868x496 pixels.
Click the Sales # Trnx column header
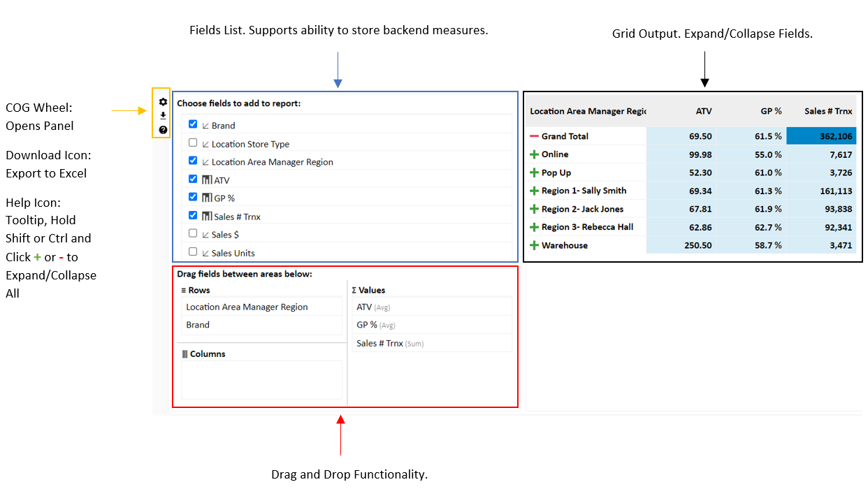pos(828,111)
